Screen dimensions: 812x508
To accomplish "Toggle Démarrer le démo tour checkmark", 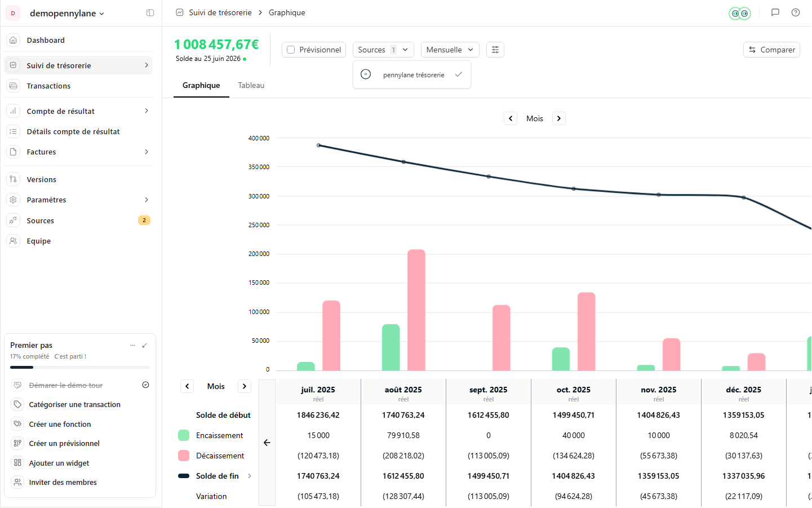I will (145, 385).
